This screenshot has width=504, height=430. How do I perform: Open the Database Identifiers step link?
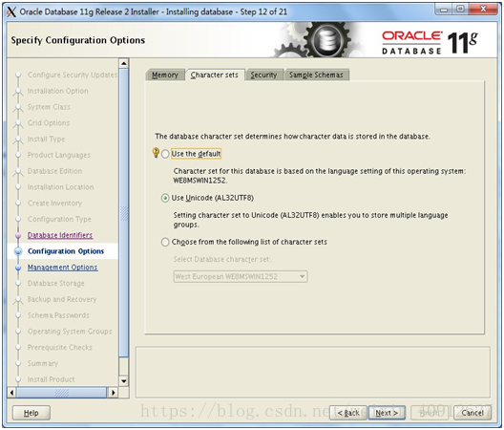60,235
